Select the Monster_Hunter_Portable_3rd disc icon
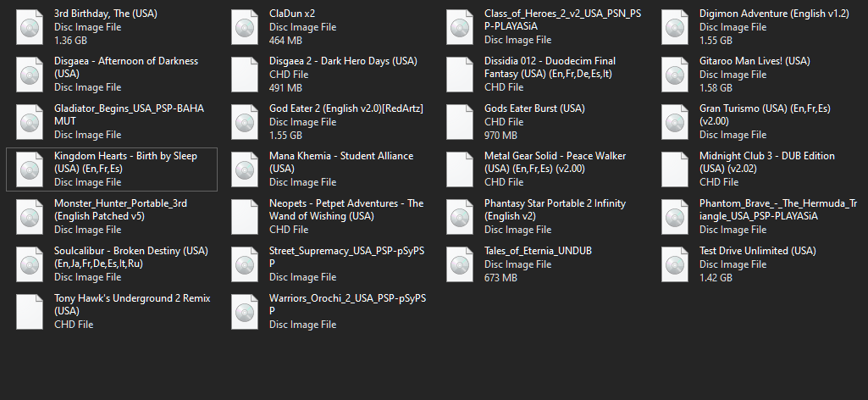868x400 pixels. coord(30,217)
